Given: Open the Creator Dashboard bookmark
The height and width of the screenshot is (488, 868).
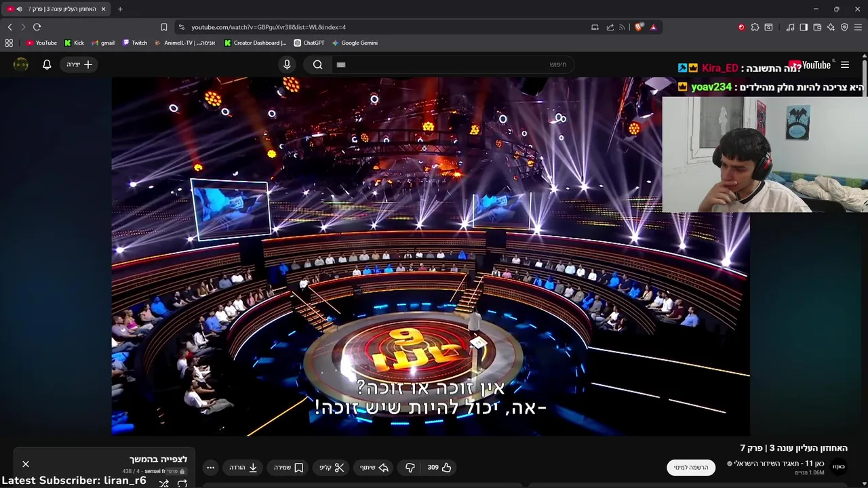Looking at the screenshot, I should (255, 43).
